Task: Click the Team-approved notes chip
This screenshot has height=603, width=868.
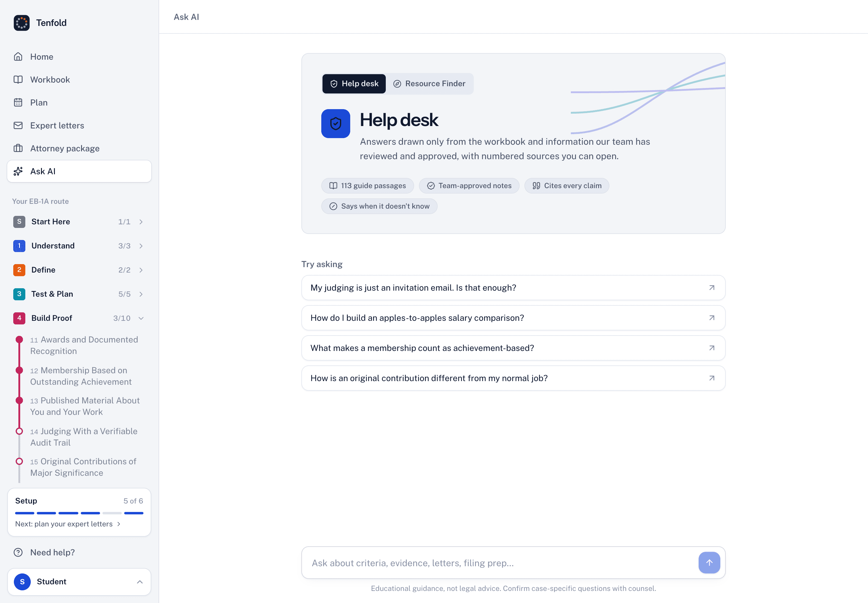Action: tap(469, 186)
